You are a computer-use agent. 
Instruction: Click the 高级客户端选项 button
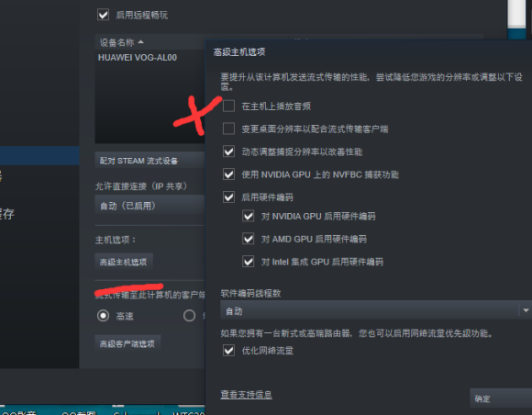click(127, 343)
